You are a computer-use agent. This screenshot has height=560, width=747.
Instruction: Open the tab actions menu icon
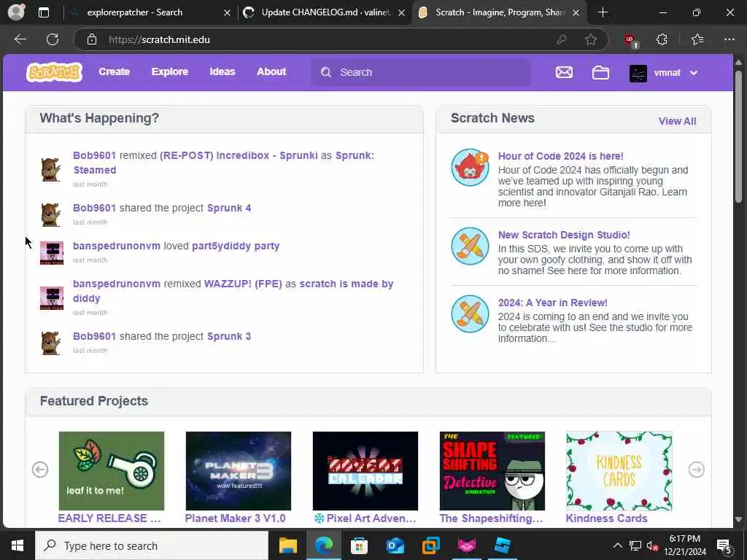43,12
